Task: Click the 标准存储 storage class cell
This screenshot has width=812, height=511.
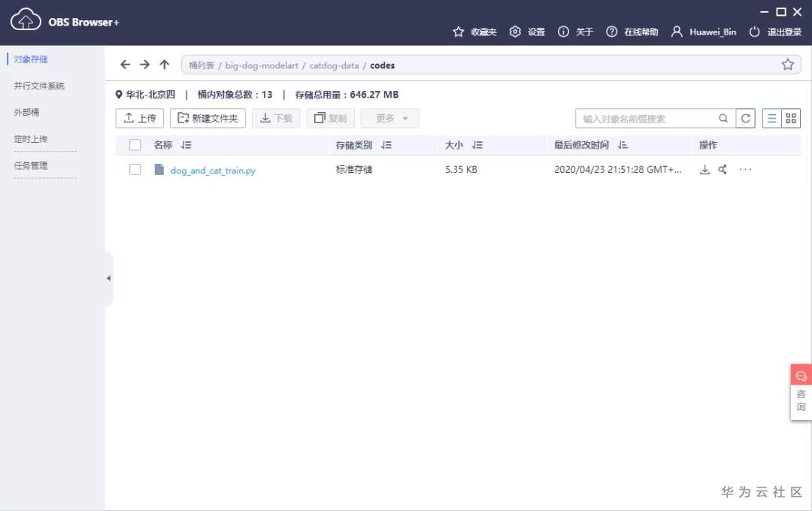Action: click(x=353, y=169)
